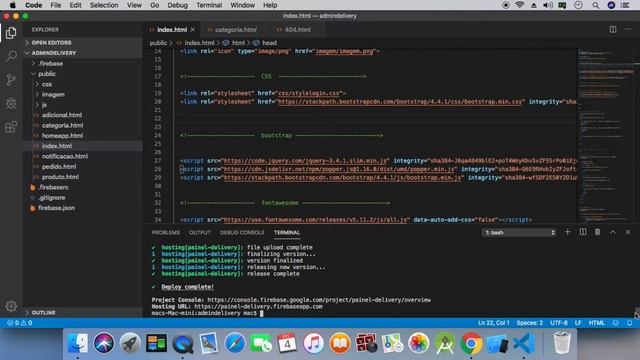The image size is (640, 360).
Task: Click feedback smiley in status bar
Action: pos(616,323)
